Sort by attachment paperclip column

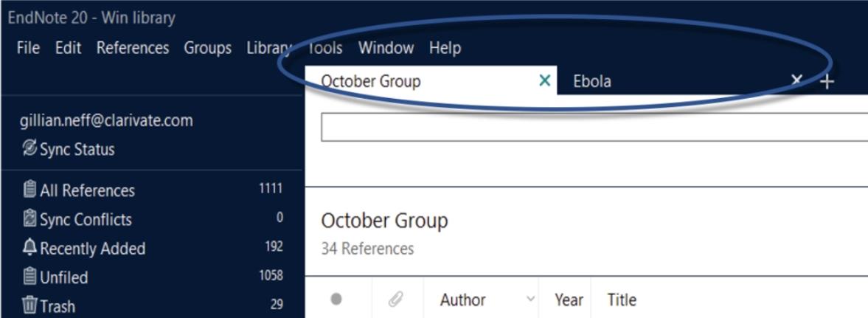click(x=395, y=300)
